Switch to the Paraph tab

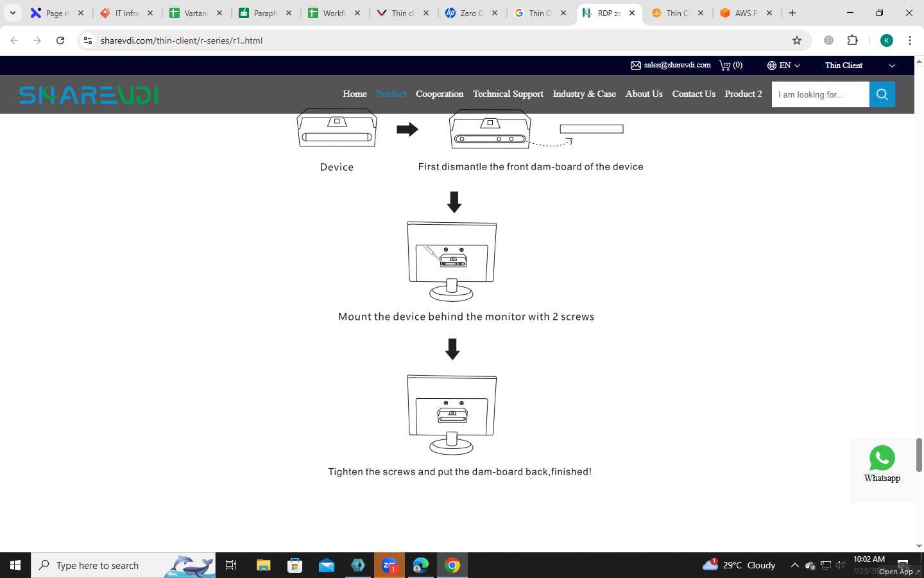[x=266, y=13]
